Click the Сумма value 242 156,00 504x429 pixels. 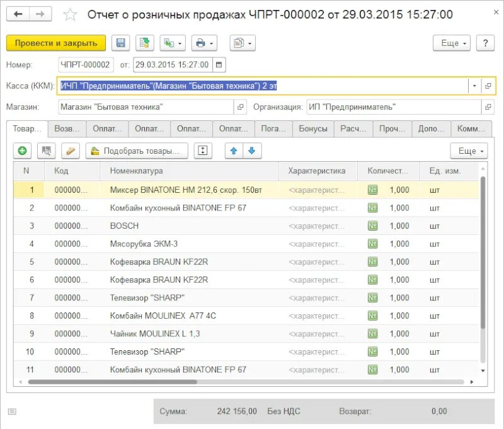coord(237,411)
